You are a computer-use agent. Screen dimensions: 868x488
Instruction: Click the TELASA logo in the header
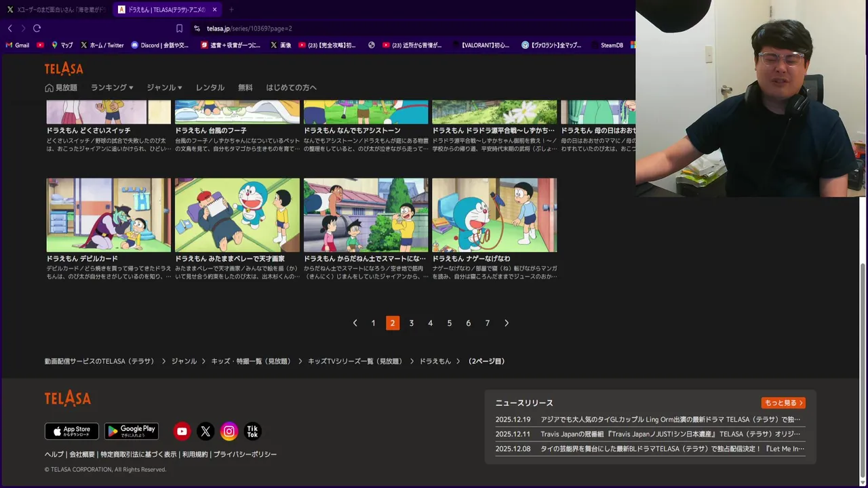point(64,69)
